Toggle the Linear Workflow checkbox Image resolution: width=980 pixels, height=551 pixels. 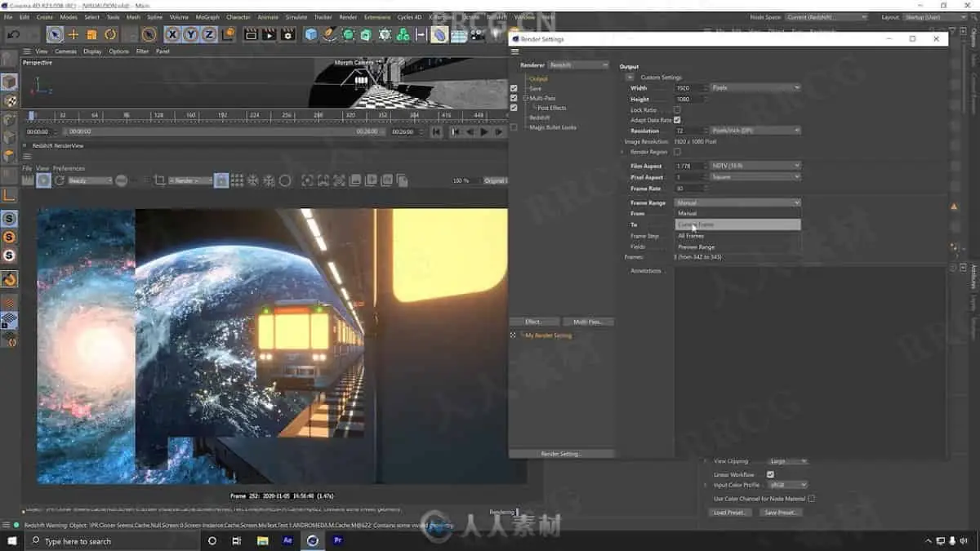pos(770,474)
